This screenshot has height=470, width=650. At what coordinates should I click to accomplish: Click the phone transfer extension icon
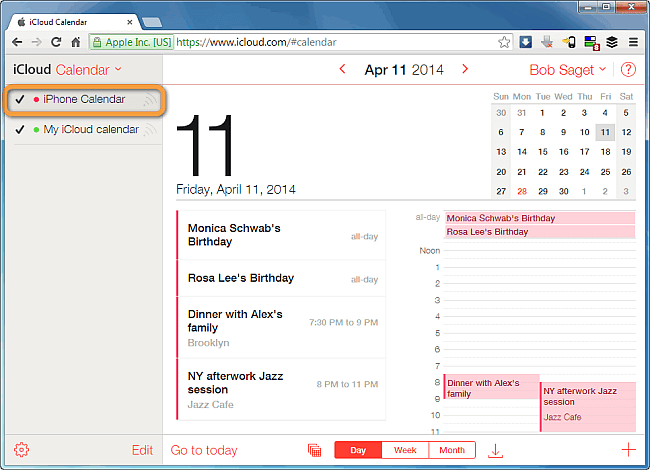pos(569,42)
